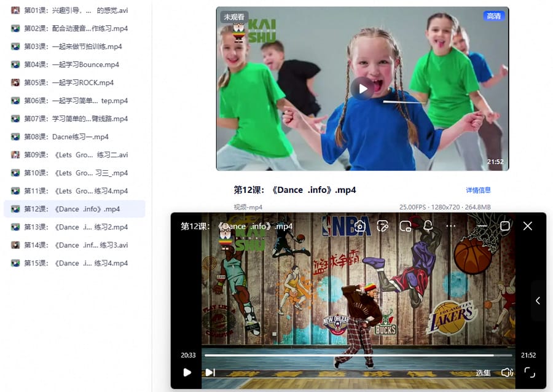This screenshot has height=392, width=553.
Task: Select 第08课 Dacne练习一.mp4 file
Action: click(x=74, y=137)
